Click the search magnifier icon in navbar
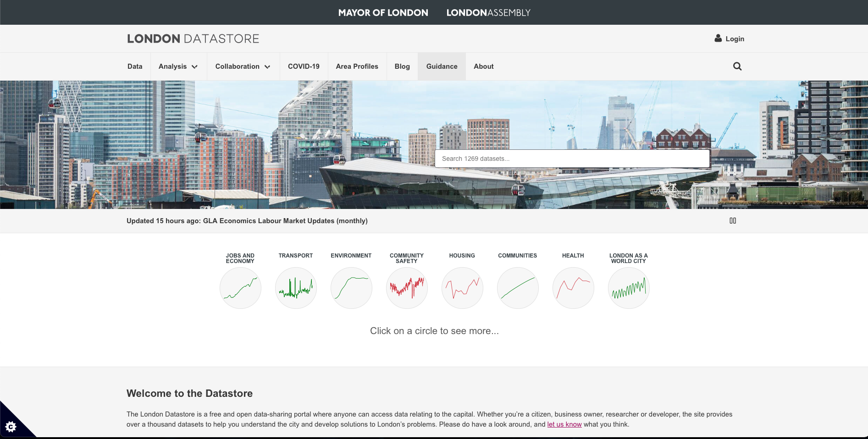 pyautogui.click(x=737, y=66)
